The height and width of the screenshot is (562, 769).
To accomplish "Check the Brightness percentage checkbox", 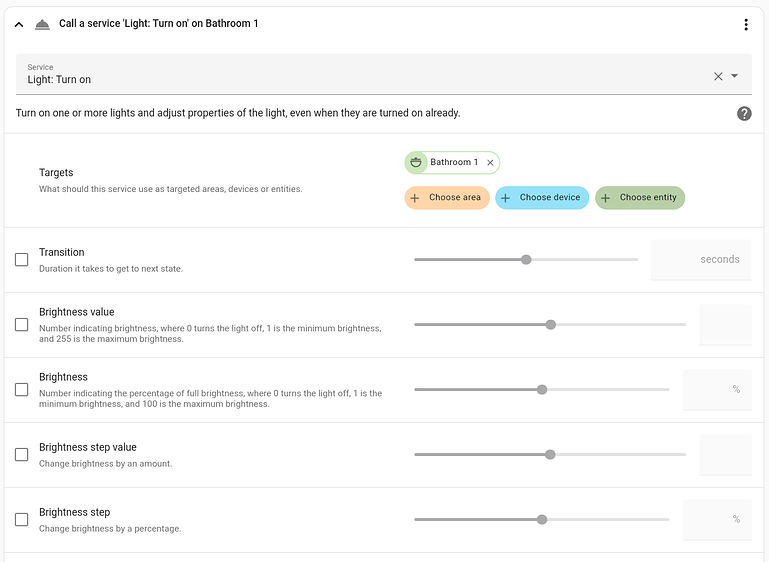I will click(22, 390).
